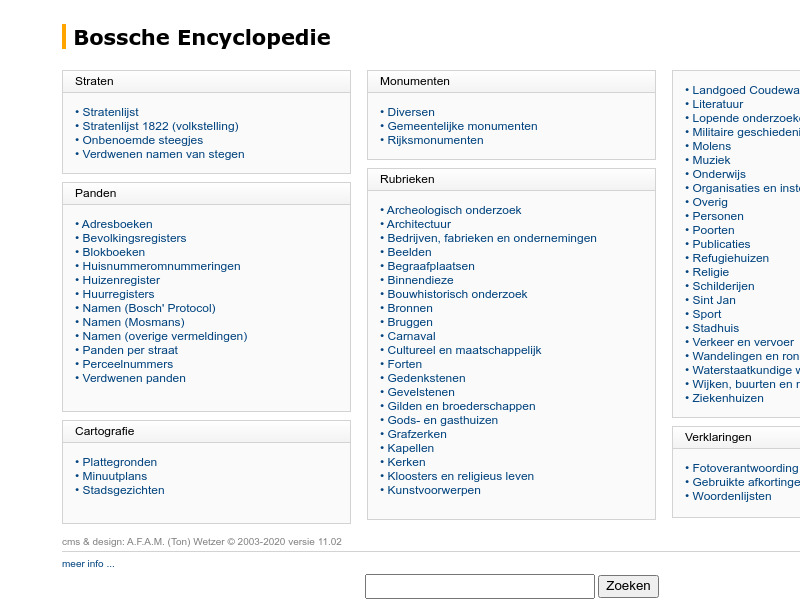Open Gemeentelijke monumenten

[x=461, y=126]
